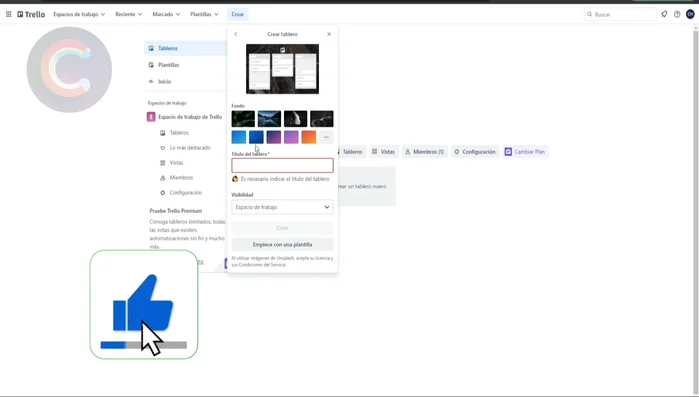Open the help question mark icon
Image resolution: width=699 pixels, height=397 pixels.
pyautogui.click(x=677, y=14)
